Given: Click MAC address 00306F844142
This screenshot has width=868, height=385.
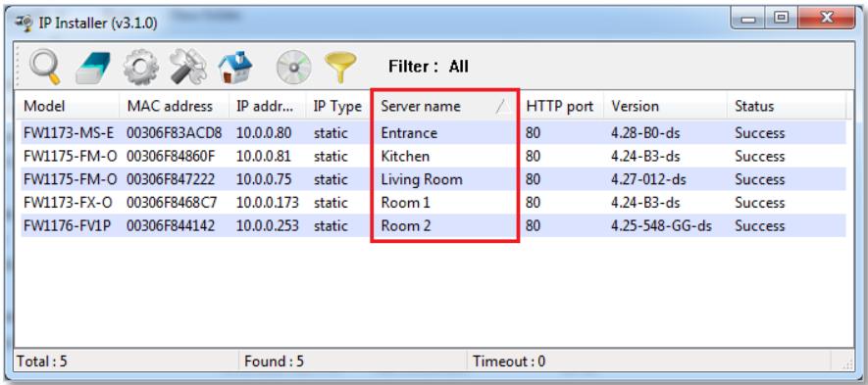Looking at the screenshot, I should click(171, 226).
